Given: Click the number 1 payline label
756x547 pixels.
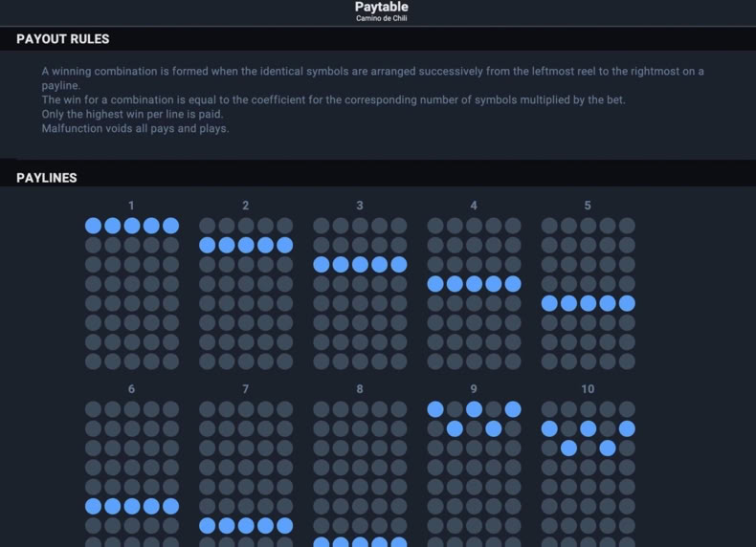Looking at the screenshot, I should [x=131, y=206].
